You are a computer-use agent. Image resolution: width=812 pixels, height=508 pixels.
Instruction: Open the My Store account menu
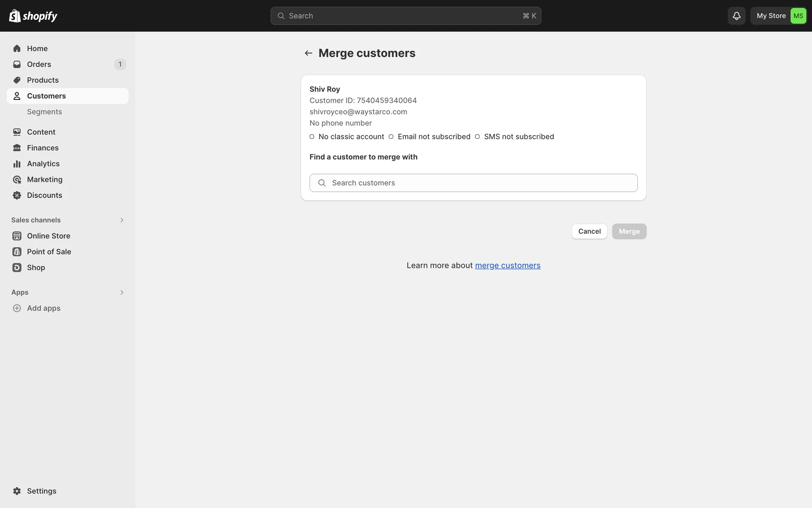(x=778, y=16)
